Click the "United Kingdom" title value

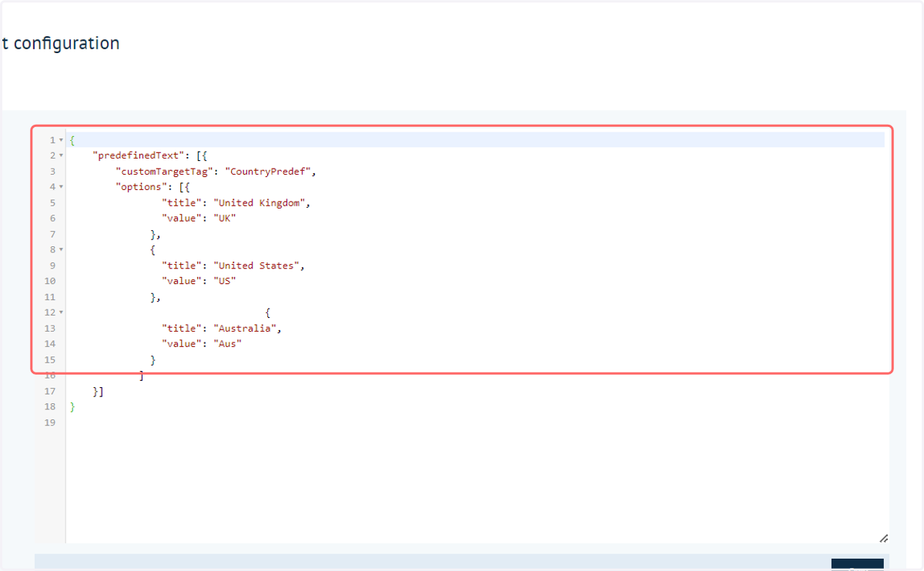click(260, 202)
